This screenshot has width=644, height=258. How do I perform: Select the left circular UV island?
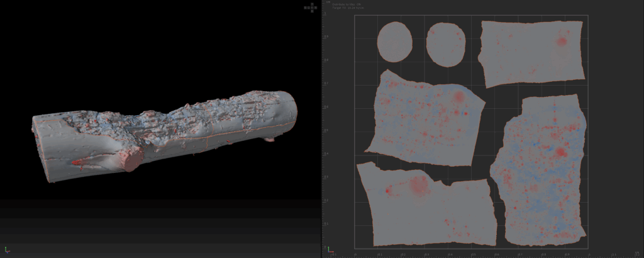394,42
